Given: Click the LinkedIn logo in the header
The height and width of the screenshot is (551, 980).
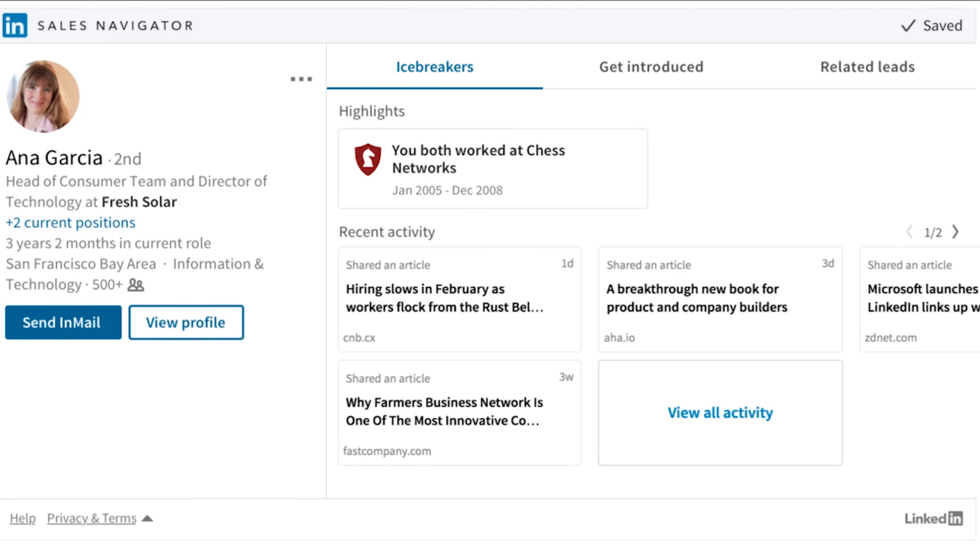Looking at the screenshot, I should 15,25.
